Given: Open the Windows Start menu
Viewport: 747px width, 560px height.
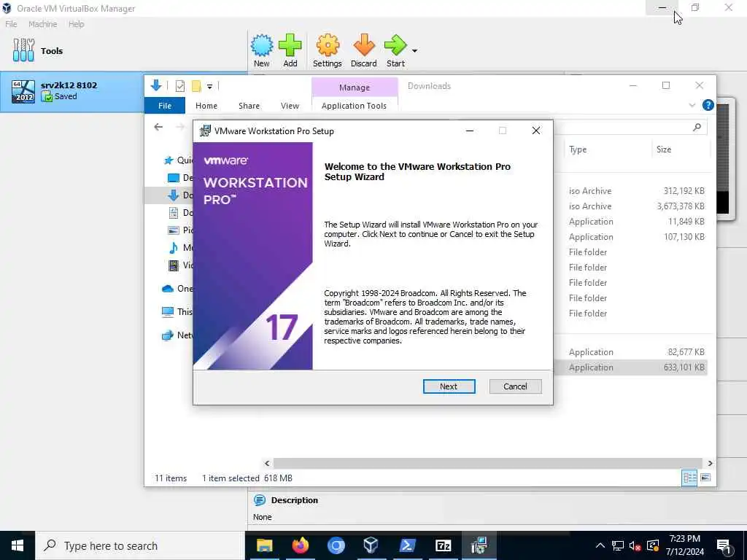Looking at the screenshot, I should 18,545.
